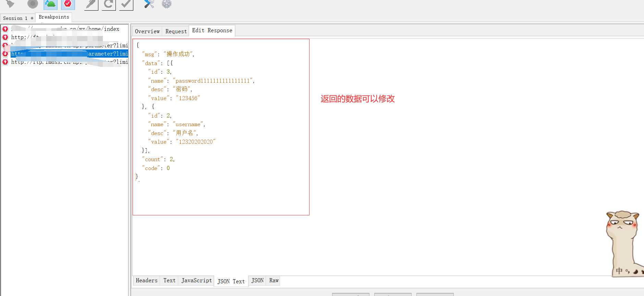Click the "name": "username" line

click(177, 124)
